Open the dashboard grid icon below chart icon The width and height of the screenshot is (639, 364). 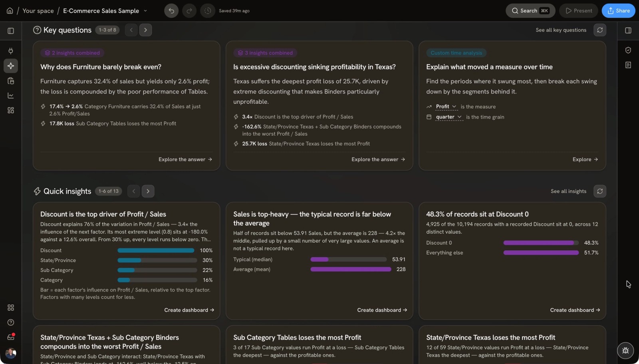[11, 110]
